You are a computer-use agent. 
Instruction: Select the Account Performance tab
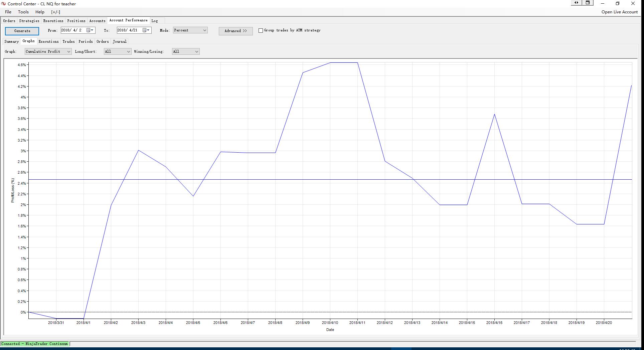[x=128, y=20]
